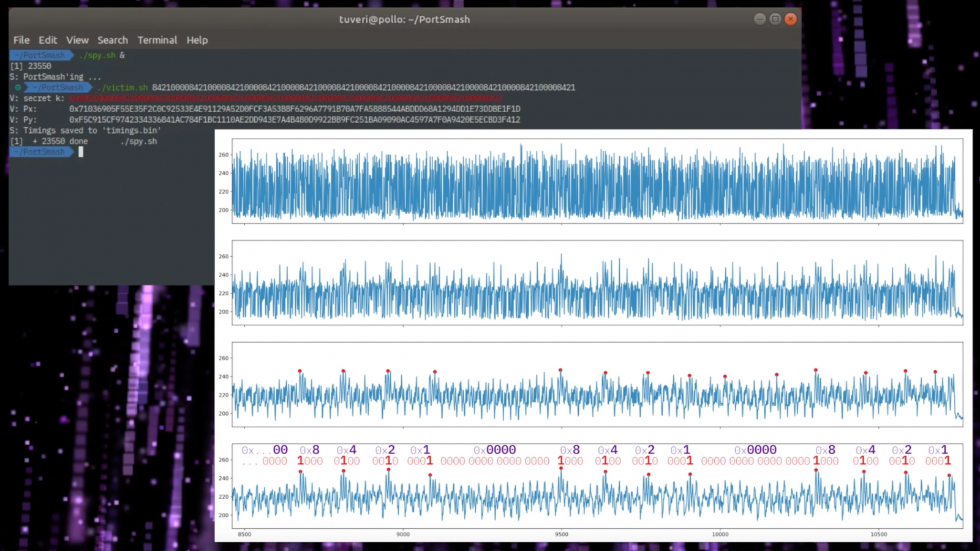980x551 pixels.
Task: Click the long 8421000084210000 argument string
Action: 364,88
